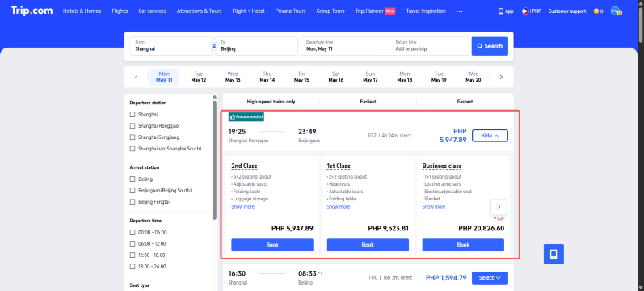Open Travel Inspiration menu

(426, 11)
